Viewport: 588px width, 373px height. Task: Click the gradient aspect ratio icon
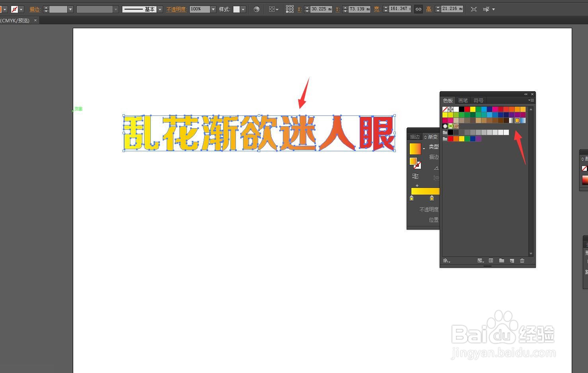tap(436, 178)
